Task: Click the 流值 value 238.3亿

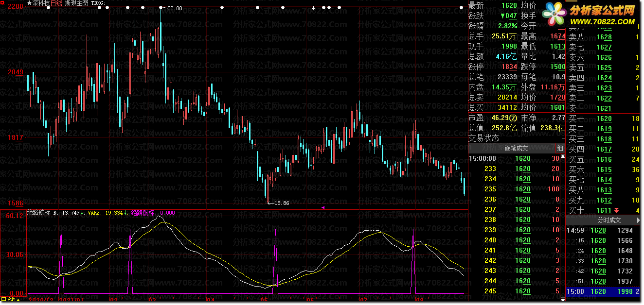Action: (553, 128)
